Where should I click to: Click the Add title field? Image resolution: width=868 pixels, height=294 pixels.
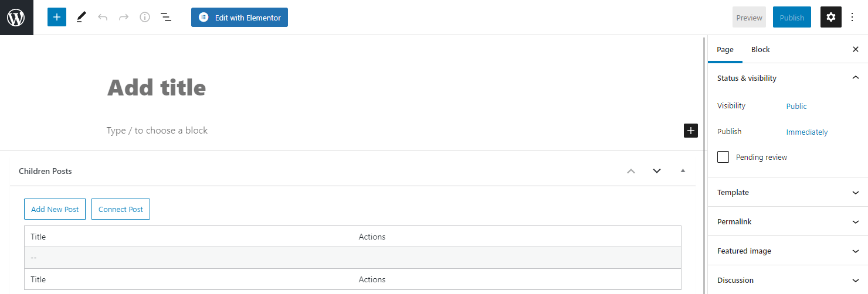point(157,88)
